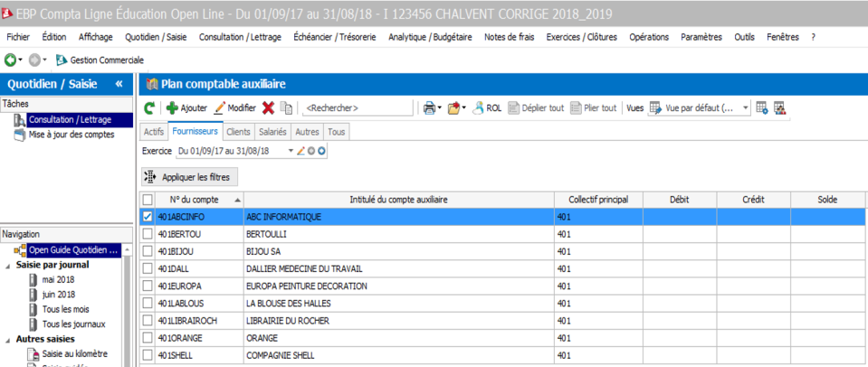The height and width of the screenshot is (367, 868).
Task: Open the mai 2018 journal
Action: click(x=58, y=279)
